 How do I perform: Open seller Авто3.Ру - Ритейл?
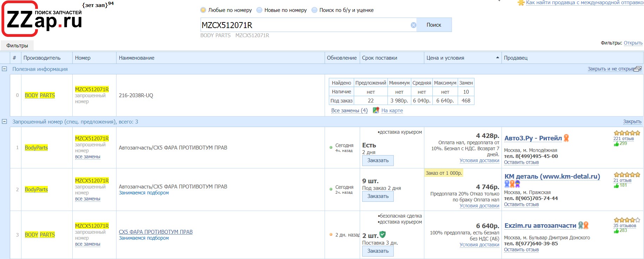[x=533, y=138]
